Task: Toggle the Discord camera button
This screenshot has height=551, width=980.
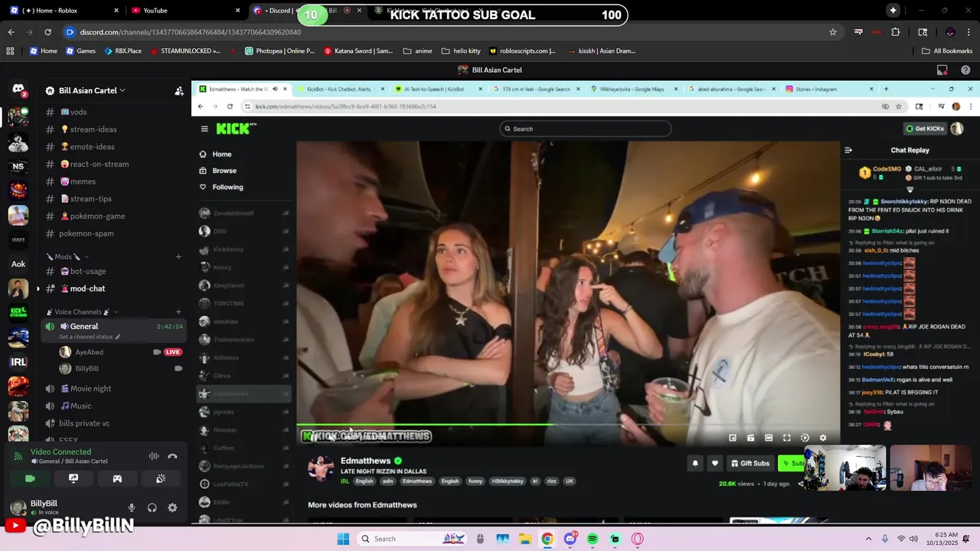Action: 30,478
